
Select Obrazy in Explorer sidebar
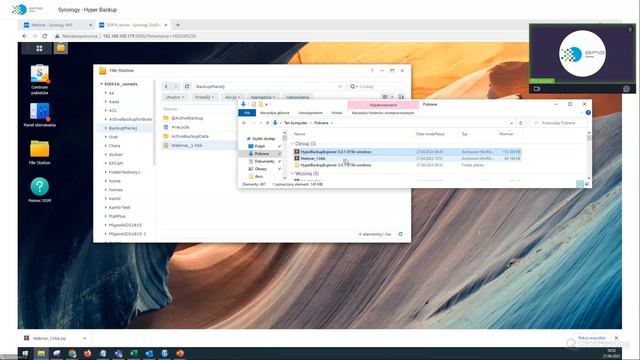point(260,169)
